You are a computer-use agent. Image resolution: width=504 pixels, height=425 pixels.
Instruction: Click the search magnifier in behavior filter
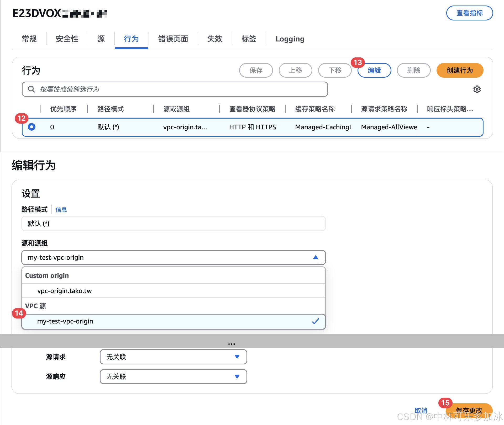coord(31,89)
